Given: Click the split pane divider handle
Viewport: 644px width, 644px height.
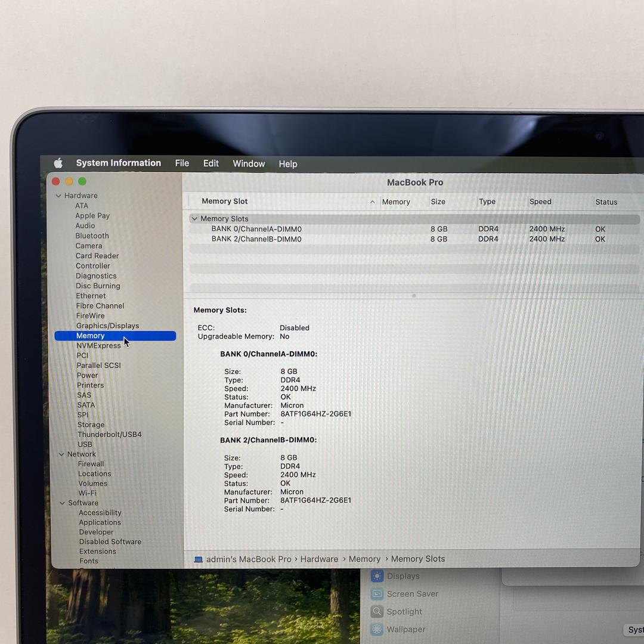Looking at the screenshot, I should pyautogui.click(x=414, y=296).
